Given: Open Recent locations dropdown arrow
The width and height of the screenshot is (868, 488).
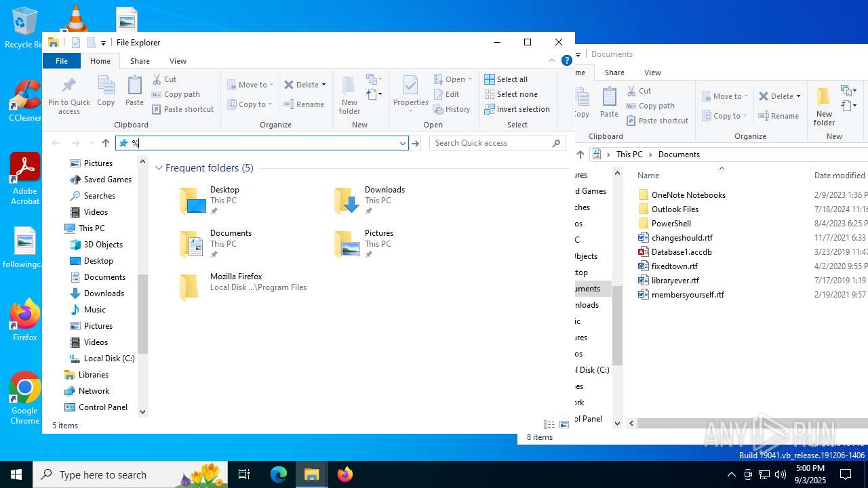Looking at the screenshot, I should pyautogui.click(x=92, y=143).
